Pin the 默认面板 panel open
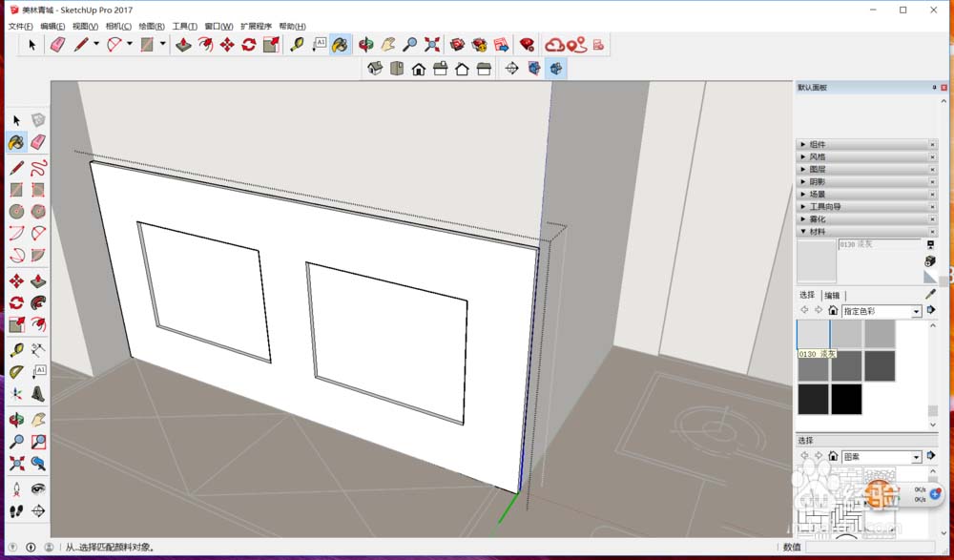The width and height of the screenshot is (954, 560). (933, 87)
